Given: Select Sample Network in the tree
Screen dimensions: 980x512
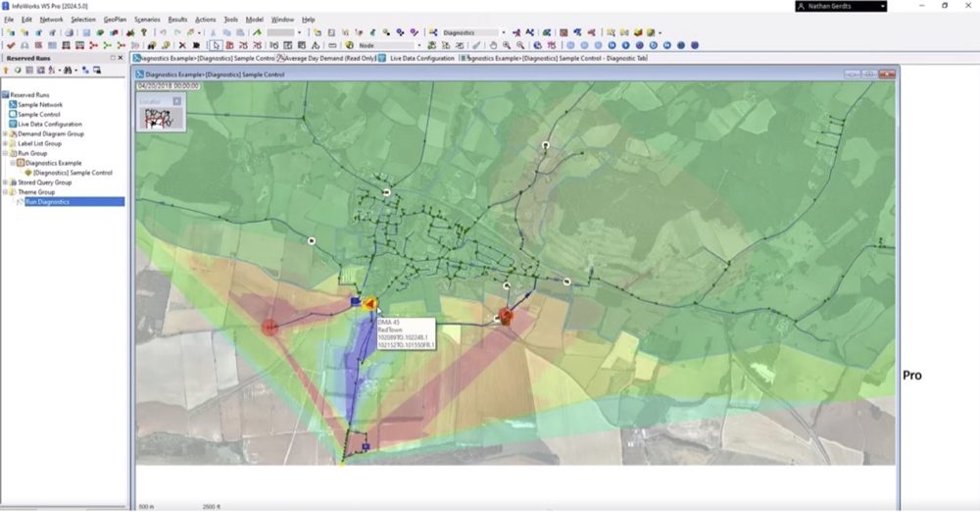Looking at the screenshot, I should click(42, 105).
